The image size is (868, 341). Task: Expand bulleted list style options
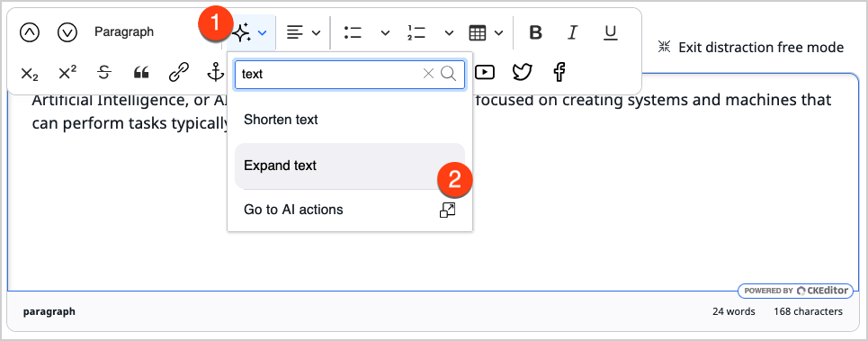[x=385, y=33]
